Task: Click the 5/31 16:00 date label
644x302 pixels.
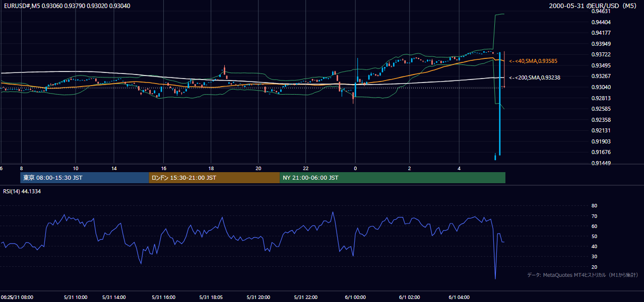Action: click(163, 297)
